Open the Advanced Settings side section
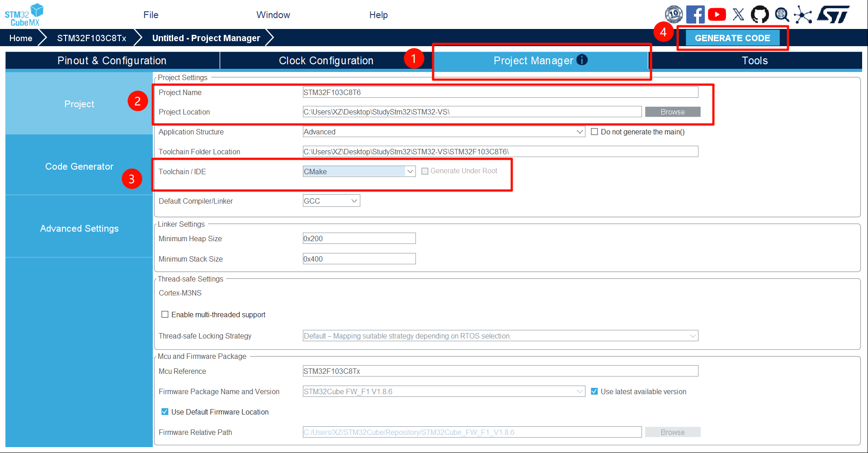Viewport: 868px width, 453px height. [x=79, y=228]
